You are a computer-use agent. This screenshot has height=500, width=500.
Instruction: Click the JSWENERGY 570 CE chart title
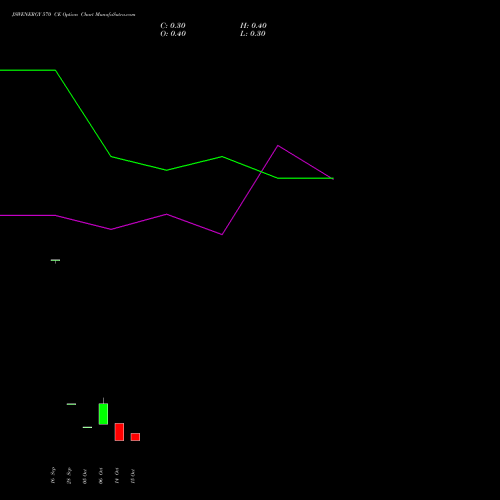(74, 15)
